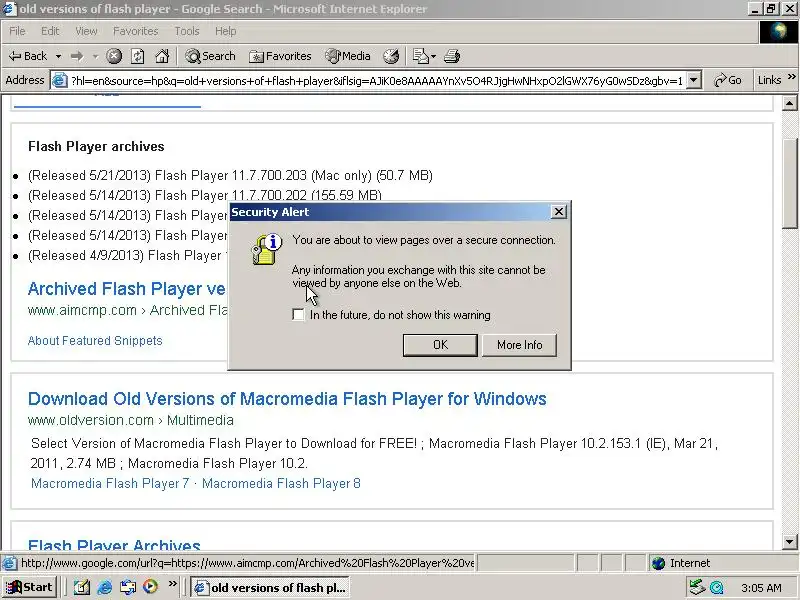Open the Macromedia Flash Player 7 sublink
This screenshot has width=800, height=600.
(110, 483)
